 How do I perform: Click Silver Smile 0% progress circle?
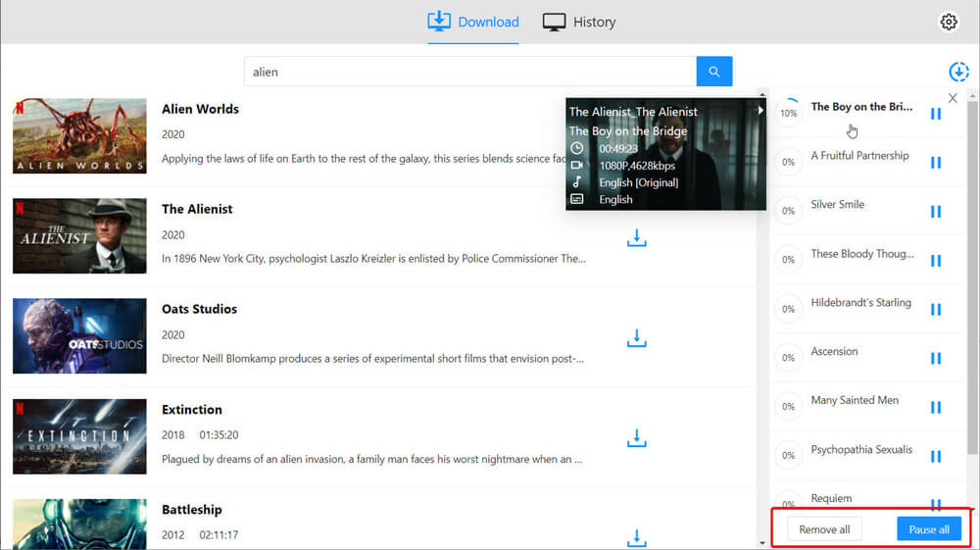coord(788,211)
